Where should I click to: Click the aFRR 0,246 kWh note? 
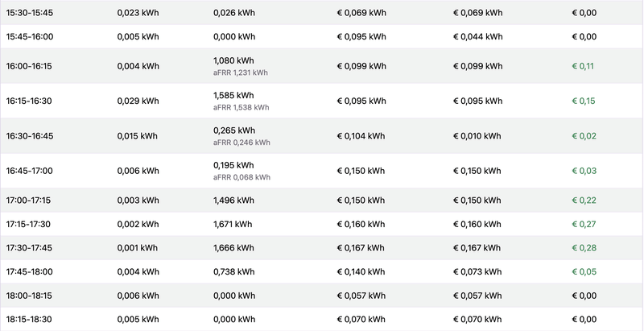click(242, 143)
